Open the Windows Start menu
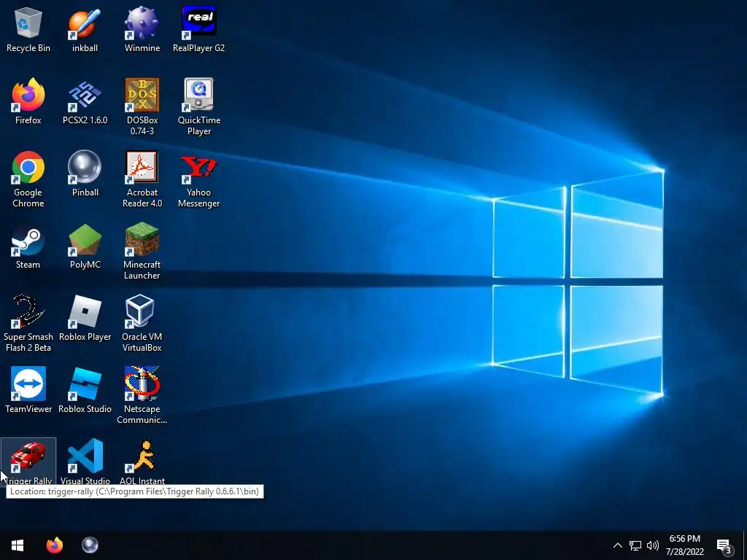The image size is (747, 560). click(x=18, y=545)
